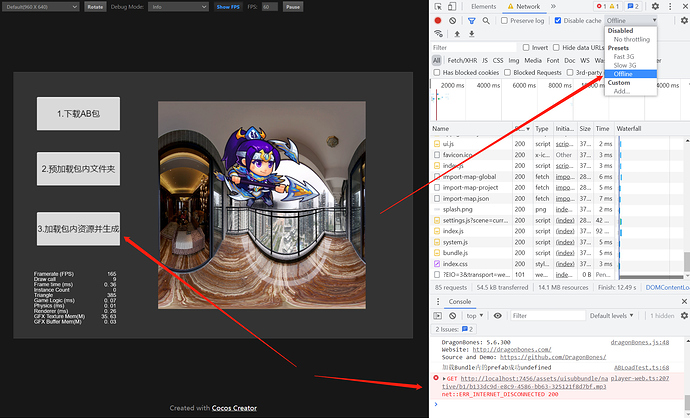Click the console Filter input field
The height and width of the screenshot is (418, 690).
click(548, 315)
